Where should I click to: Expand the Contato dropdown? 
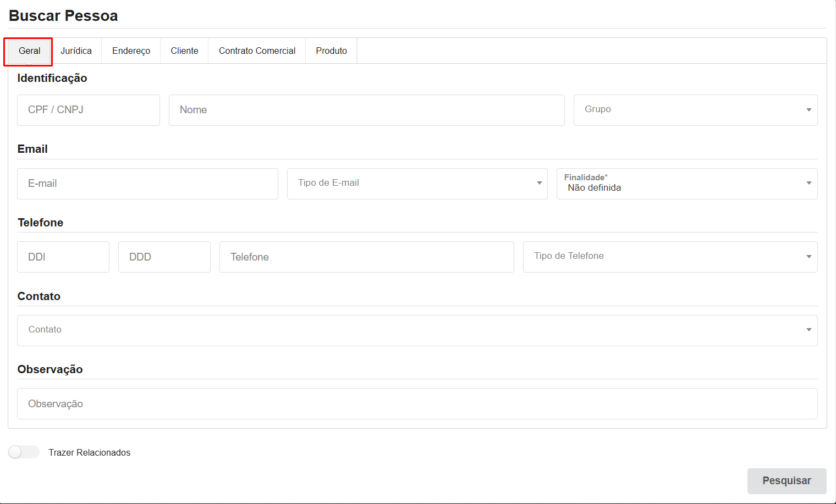coord(417,330)
